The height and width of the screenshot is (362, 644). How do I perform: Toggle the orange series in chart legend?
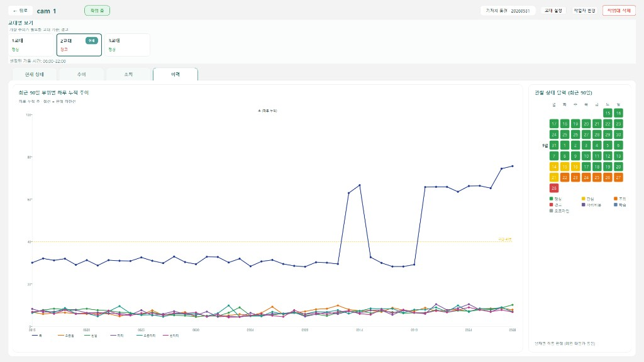(x=65, y=336)
